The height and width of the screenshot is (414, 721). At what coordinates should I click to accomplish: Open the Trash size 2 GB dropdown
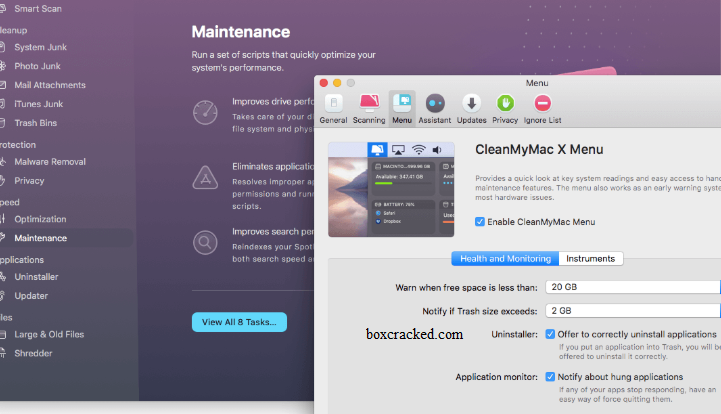tap(633, 311)
